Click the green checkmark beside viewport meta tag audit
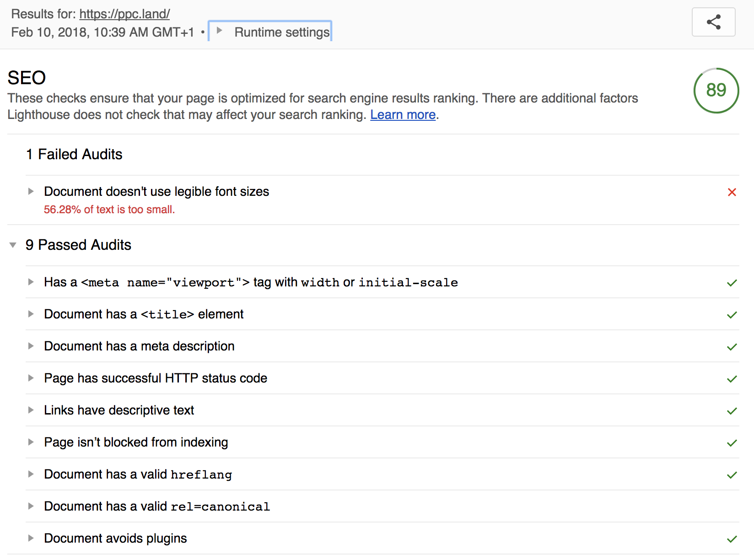 tap(732, 283)
